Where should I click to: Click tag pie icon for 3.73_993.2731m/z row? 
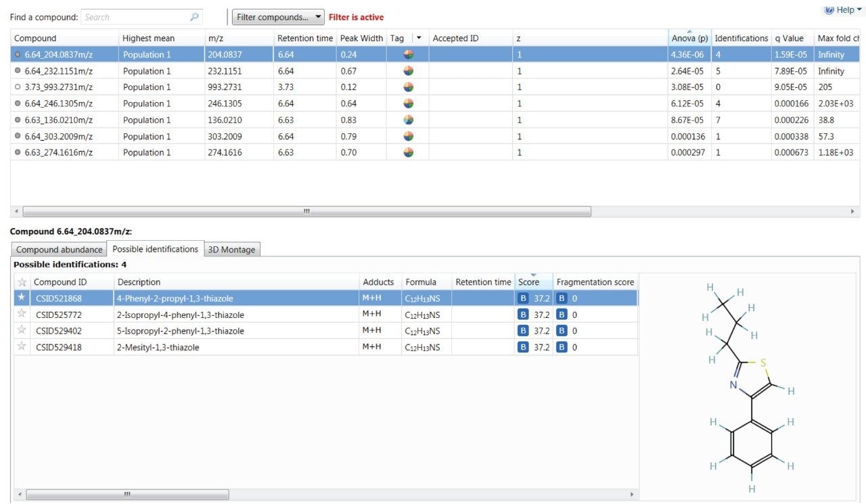[x=409, y=87]
